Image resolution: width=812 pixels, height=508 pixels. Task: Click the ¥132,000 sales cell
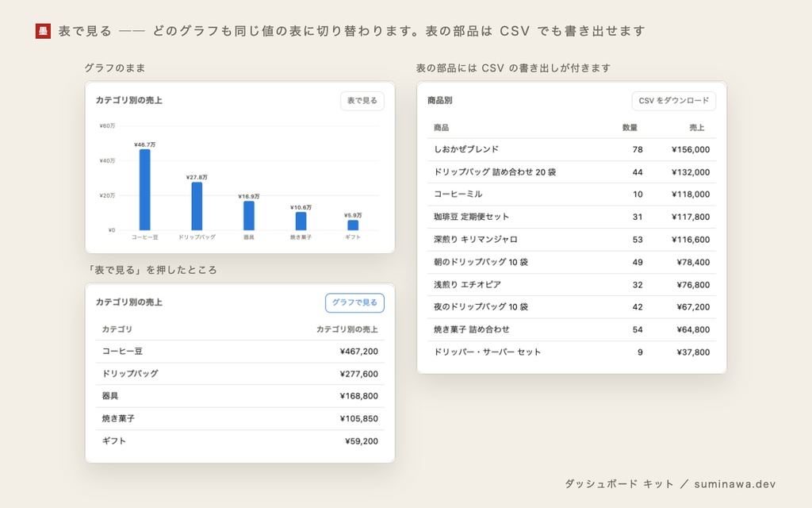[x=691, y=172]
